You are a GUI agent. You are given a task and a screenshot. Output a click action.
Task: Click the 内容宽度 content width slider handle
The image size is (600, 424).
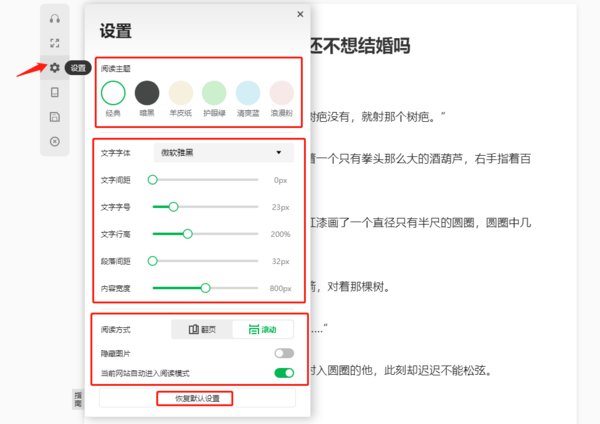point(206,288)
